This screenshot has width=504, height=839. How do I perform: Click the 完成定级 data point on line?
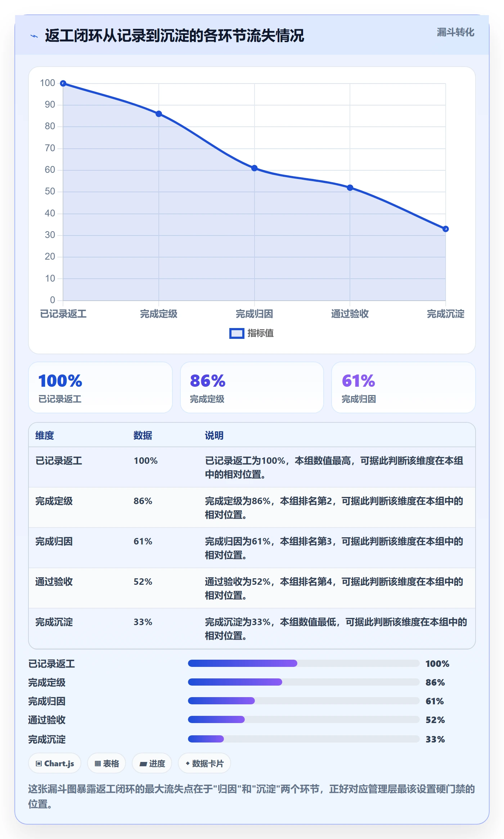point(159,114)
